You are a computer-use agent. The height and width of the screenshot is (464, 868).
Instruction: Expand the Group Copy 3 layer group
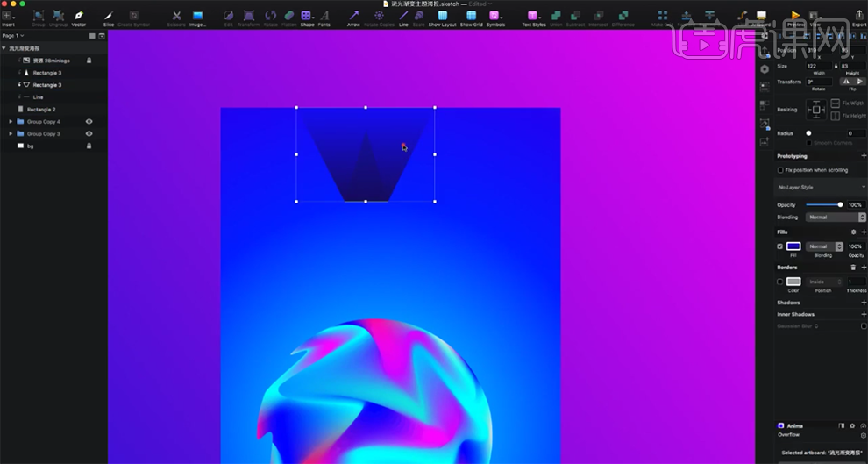point(11,134)
